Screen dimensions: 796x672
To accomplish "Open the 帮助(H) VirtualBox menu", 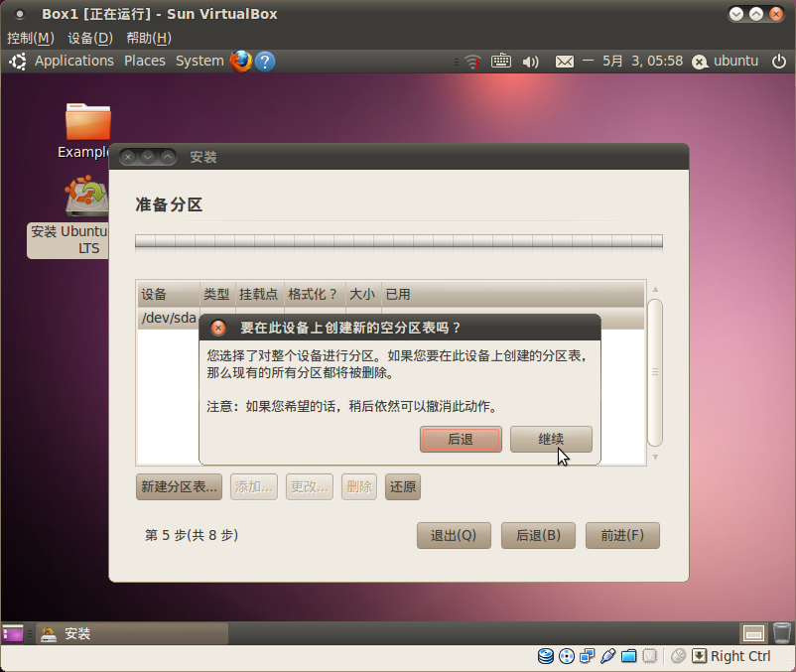I will pos(149,38).
